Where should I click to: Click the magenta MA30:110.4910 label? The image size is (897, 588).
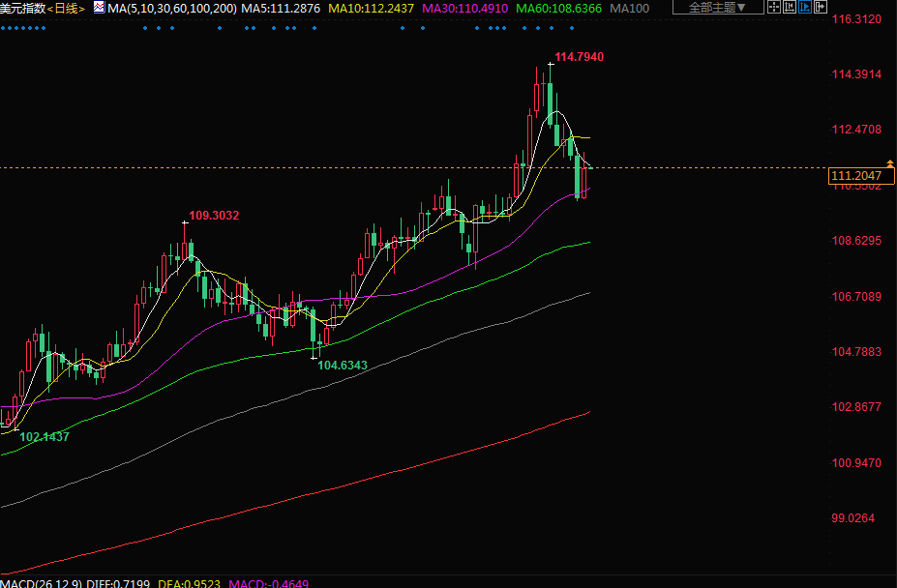pos(464,8)
